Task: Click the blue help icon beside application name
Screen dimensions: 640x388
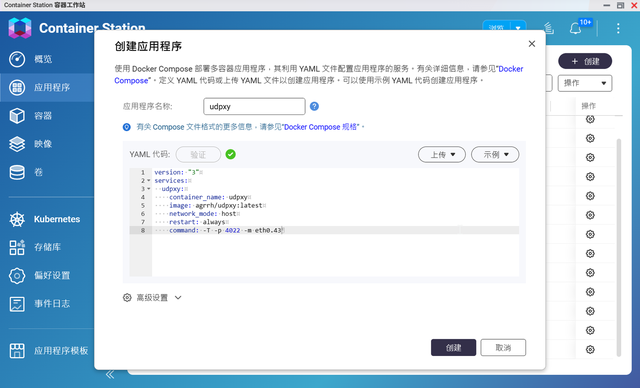Action: click(x=314, y=106)
